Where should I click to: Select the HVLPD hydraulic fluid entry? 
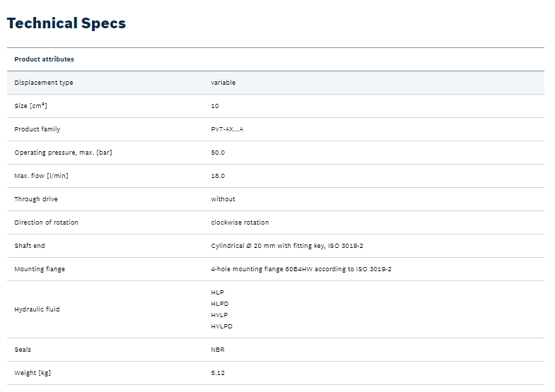click(x=221, y=326)
